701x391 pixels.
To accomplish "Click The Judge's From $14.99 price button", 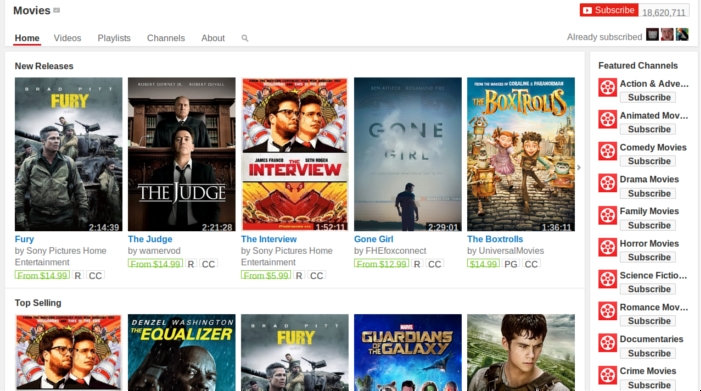I will coord(155,264).
